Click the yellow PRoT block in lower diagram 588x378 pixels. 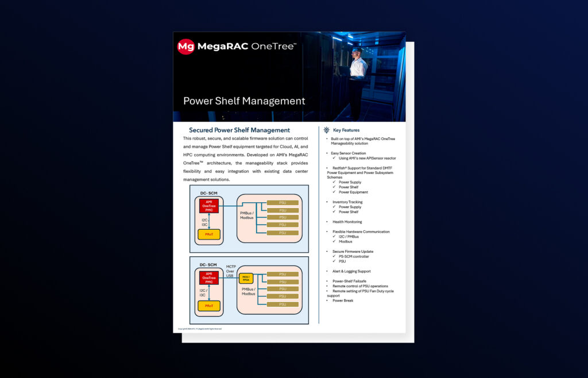tap(209, 306)
